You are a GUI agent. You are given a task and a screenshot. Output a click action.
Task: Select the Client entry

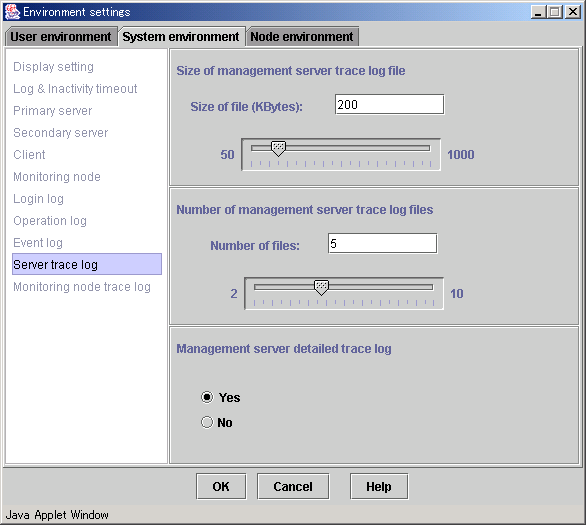tap(29, 155)
